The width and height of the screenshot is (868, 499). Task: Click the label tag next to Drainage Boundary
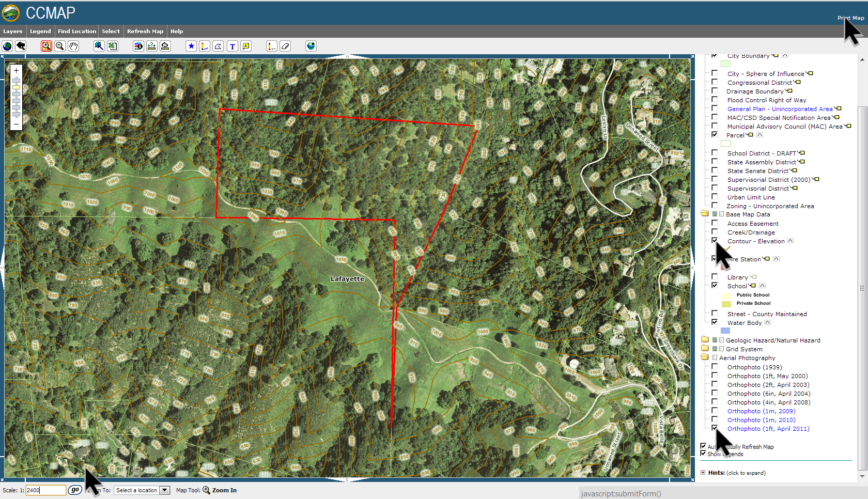coord(789,91)
